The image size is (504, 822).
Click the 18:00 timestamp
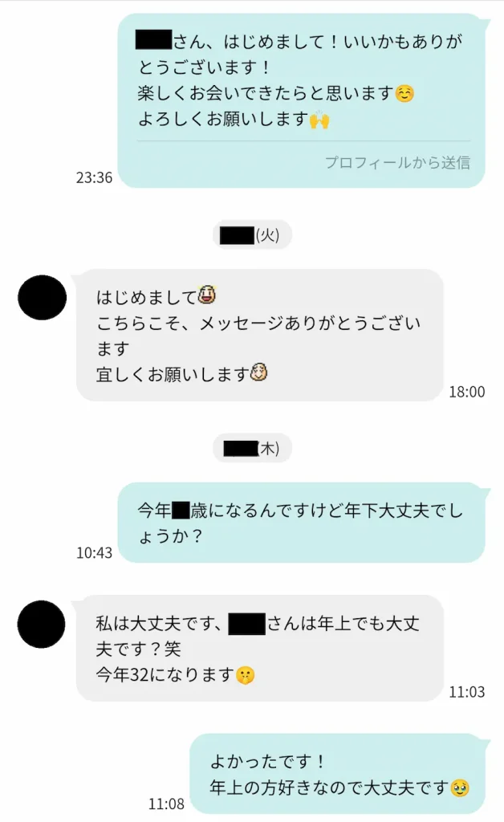click(x=467, y=392)
